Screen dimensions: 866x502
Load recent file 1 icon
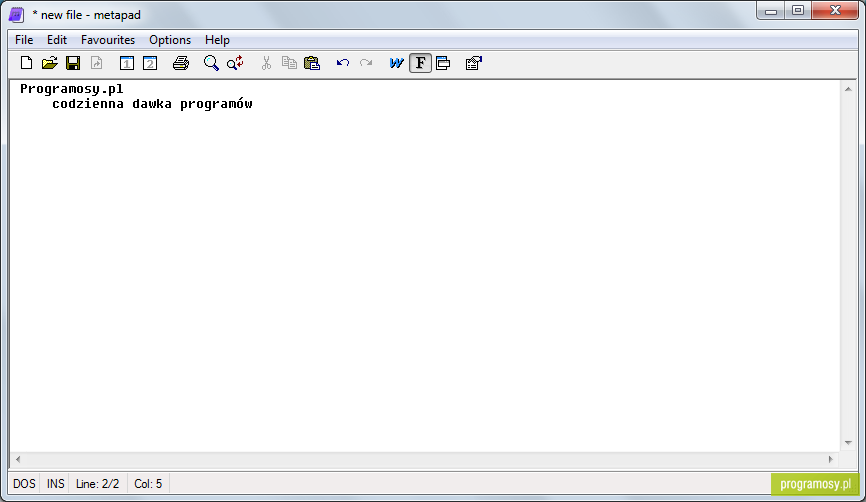pyautogui.click(x=127, y=63)
